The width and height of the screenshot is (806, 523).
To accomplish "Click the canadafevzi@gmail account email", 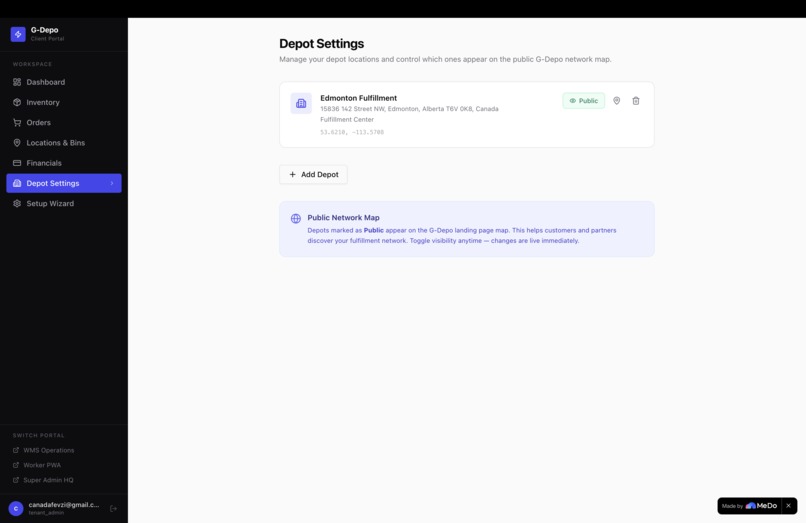I will click(64, 505).
